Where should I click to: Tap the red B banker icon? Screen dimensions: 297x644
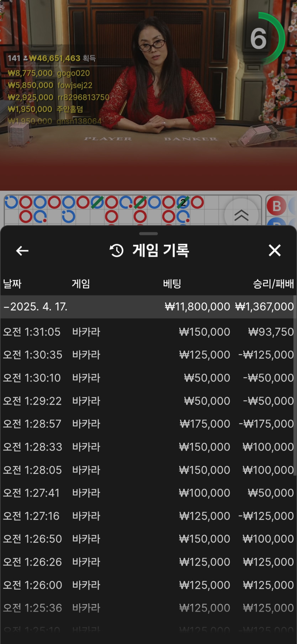(x=276, y=206)
